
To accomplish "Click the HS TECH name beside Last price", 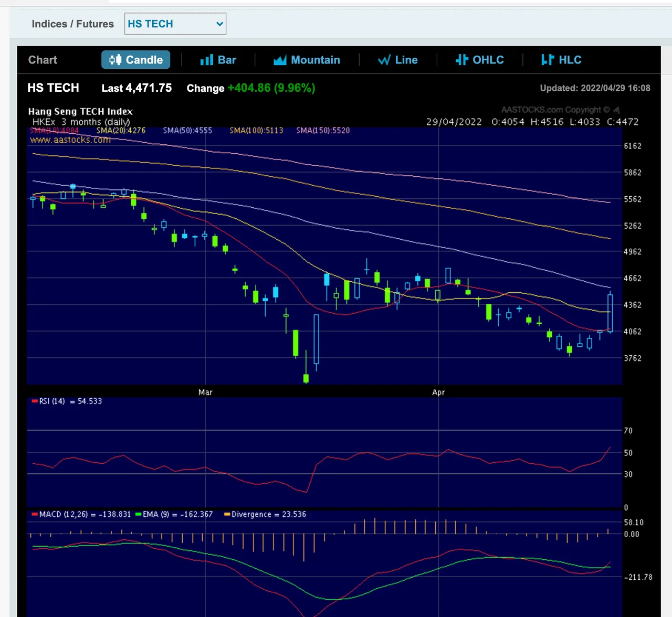I will point(53,88).
